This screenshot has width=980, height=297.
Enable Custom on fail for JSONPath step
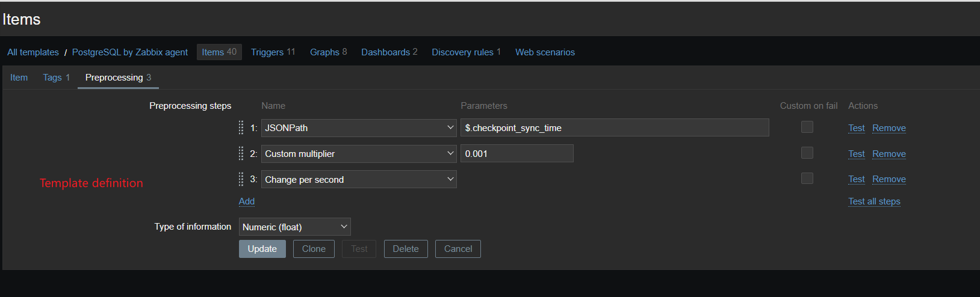807,127
